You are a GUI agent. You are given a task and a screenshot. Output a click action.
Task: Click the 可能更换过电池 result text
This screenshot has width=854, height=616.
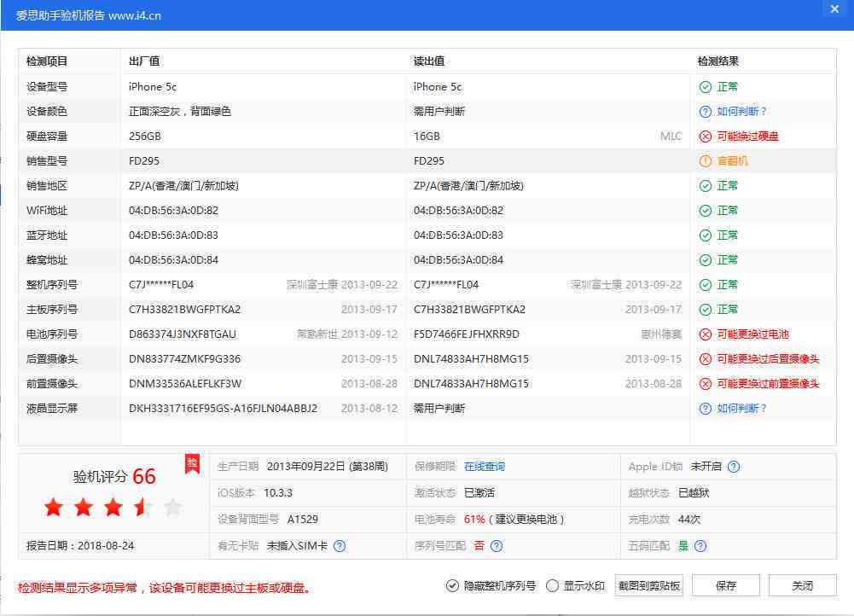click(753, 334)
